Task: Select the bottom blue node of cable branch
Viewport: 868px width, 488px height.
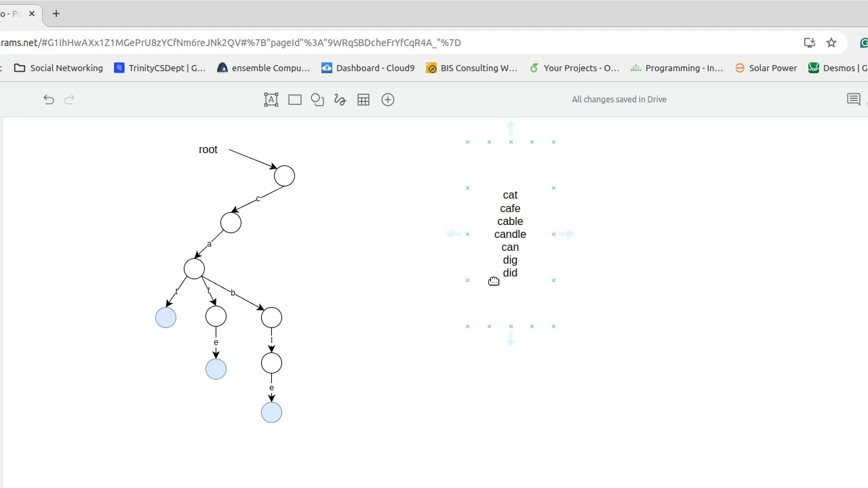Action: pos(272,412)
